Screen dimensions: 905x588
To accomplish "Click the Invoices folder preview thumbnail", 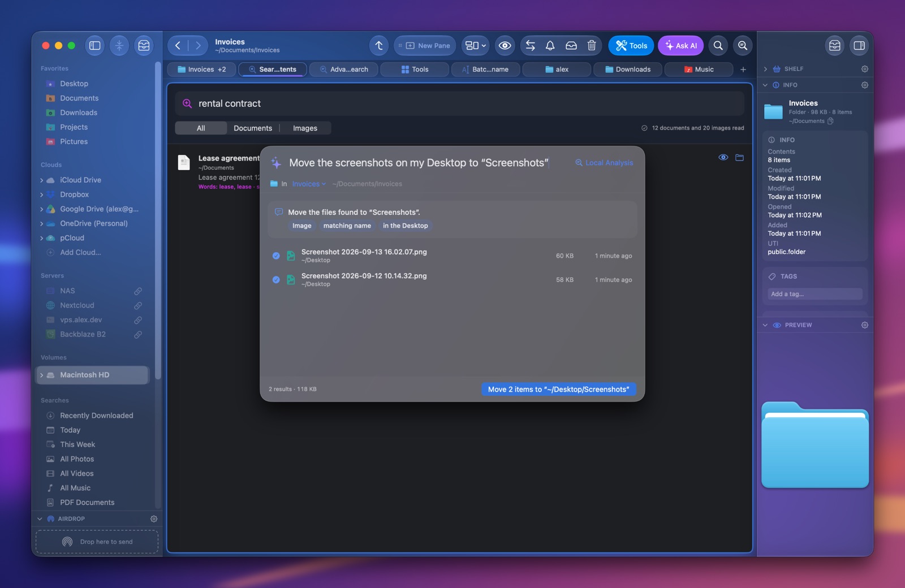I will click(815, 444).
